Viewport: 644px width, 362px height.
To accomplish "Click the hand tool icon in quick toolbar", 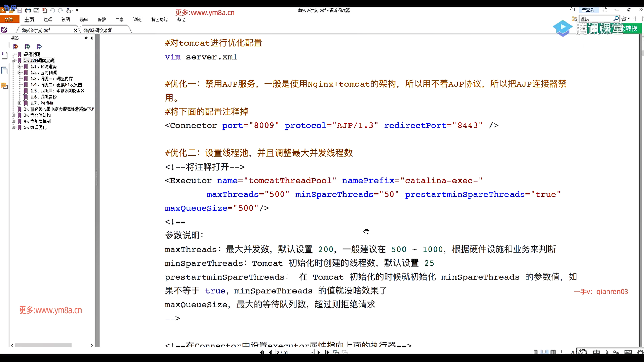I will [69, 11].
